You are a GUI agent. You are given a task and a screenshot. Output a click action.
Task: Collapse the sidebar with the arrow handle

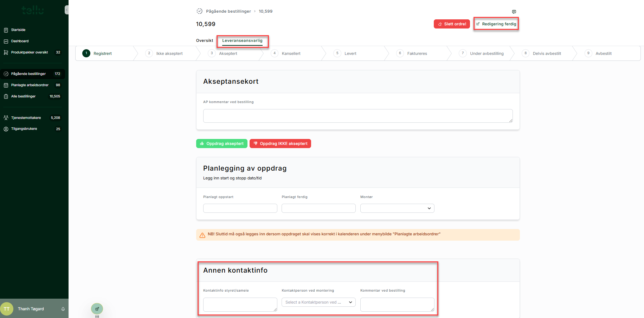66,10
